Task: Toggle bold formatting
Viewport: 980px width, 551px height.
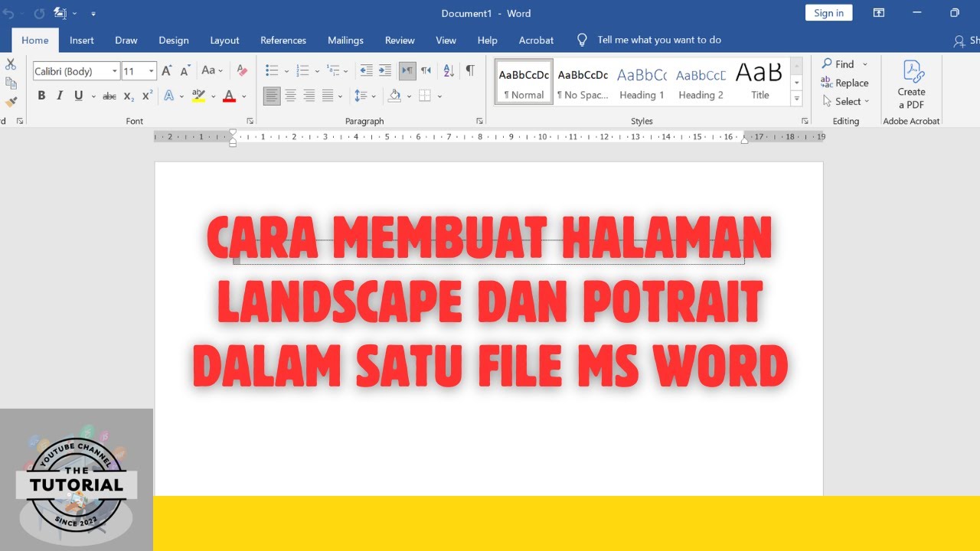Action: pos(41,96)
